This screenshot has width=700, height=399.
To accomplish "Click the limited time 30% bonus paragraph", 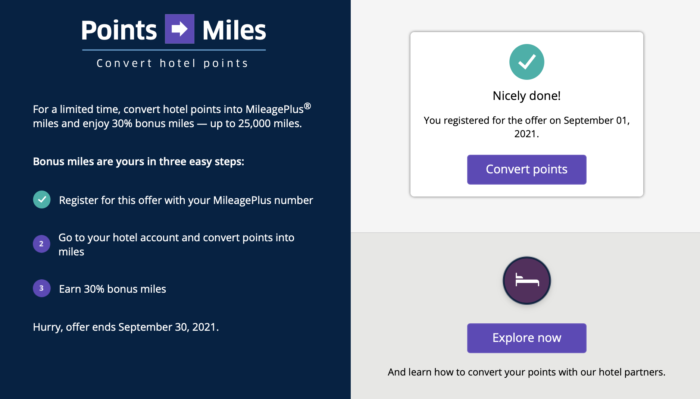I will pyautogui.click(x=172, y=116).
